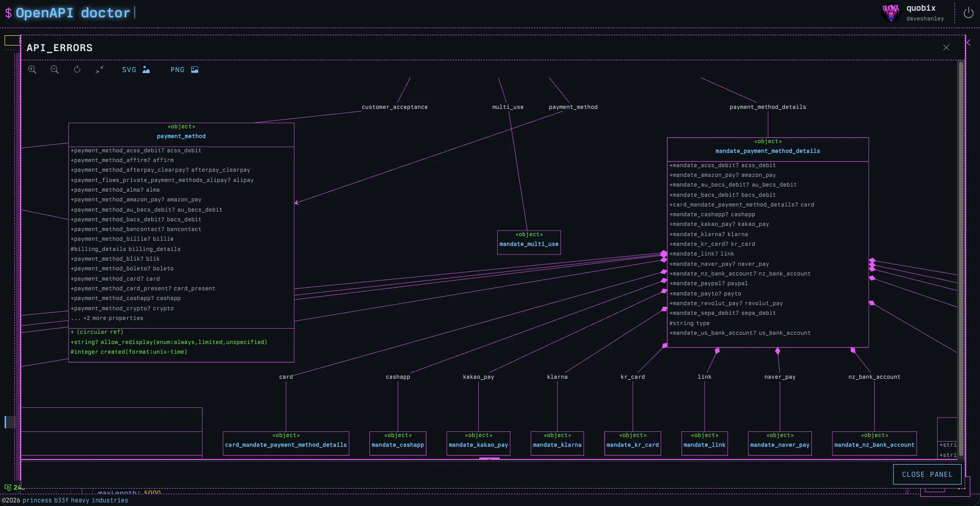This screenshot has height=506, width=980.
Task: Open princess b33f heavy industries link
Action: (x=75, y=500)
